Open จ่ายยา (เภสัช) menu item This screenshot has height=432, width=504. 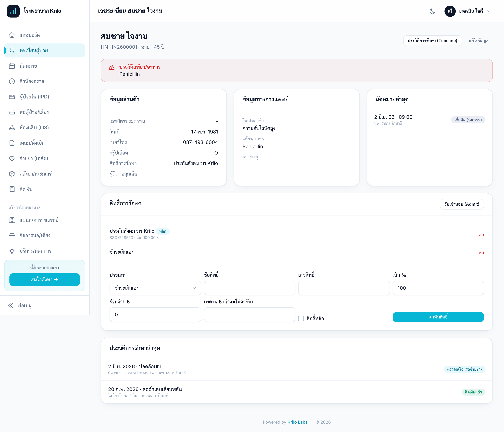click(44, 159)
